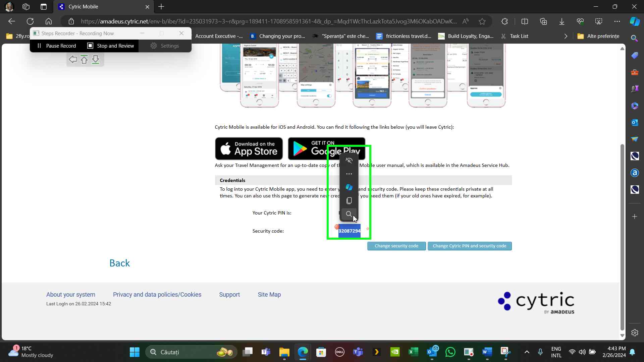Viewport: 644px width, 362px height.
Task: Open Word from the taskbar
Action: click(487, 352)
